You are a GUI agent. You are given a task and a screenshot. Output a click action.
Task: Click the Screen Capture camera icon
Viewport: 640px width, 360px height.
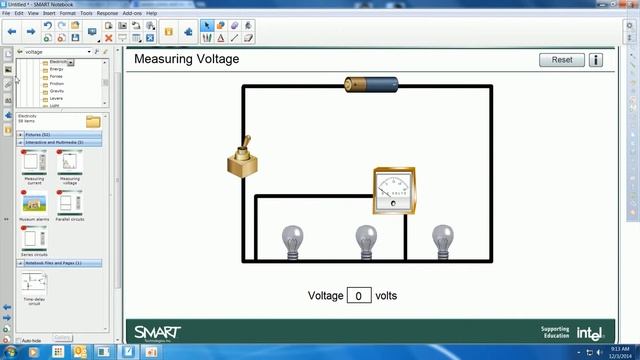(122, 26)
